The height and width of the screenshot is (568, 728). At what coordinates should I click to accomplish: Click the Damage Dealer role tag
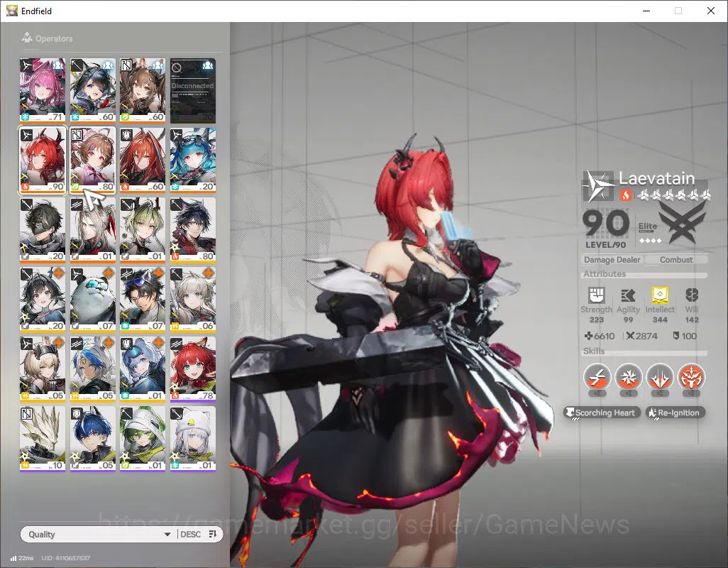pos(612,260)
